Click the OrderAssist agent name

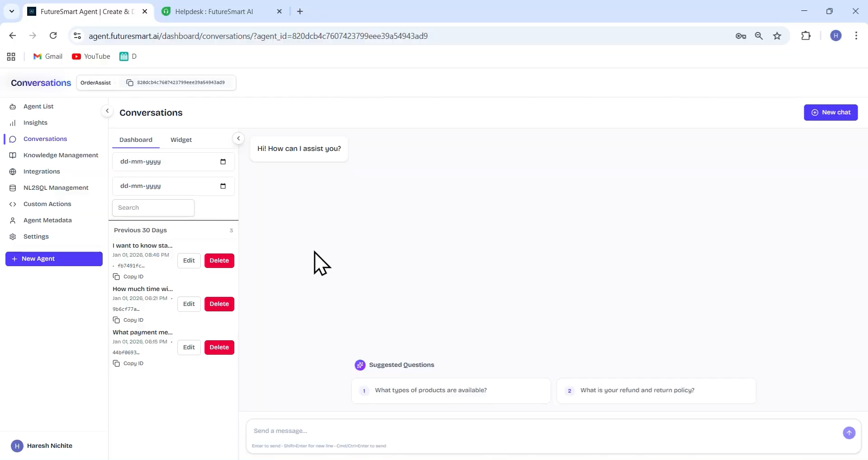coord(95,83)
